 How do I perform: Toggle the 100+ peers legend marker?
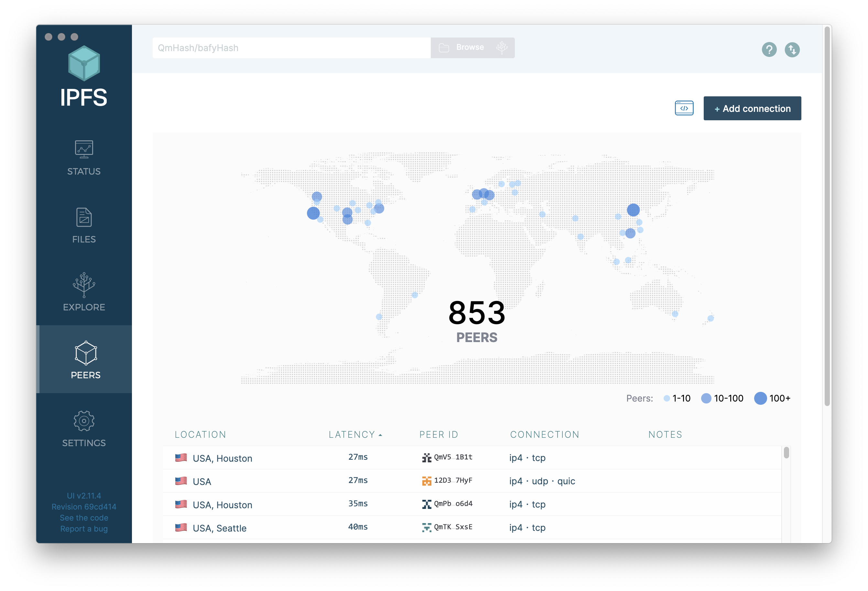click(x=761, y=398)
